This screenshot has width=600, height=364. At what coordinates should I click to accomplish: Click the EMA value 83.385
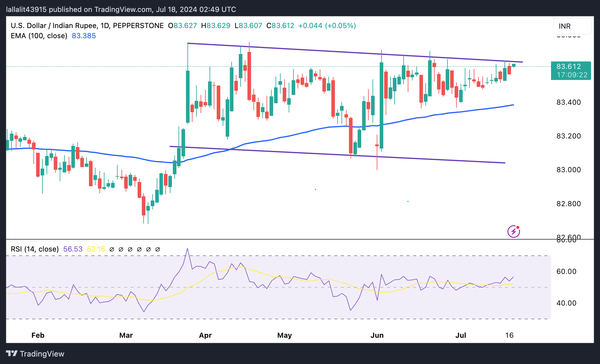pos(84,36)
